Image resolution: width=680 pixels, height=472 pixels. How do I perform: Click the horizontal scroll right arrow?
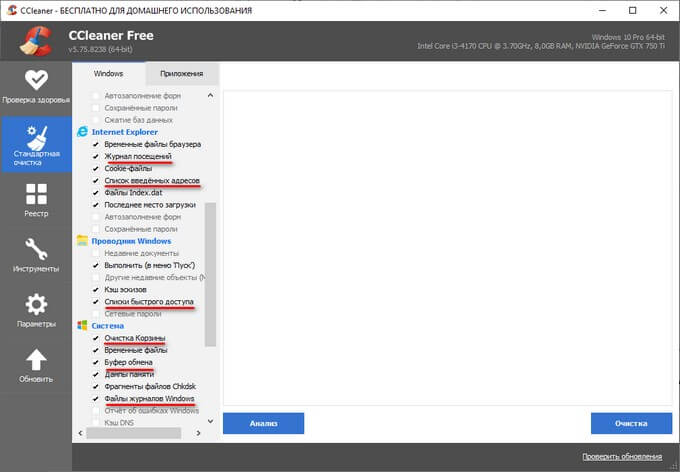(x=198, y=433)
